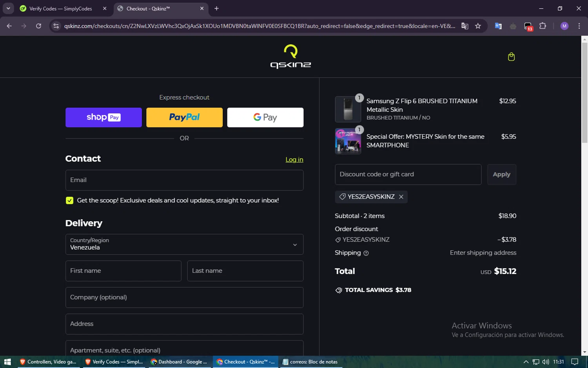Switch to the Verify Codes — SimplyCodes tab
Image resolution: width=588 pixels, height=368 pixels.
(60, 9)
